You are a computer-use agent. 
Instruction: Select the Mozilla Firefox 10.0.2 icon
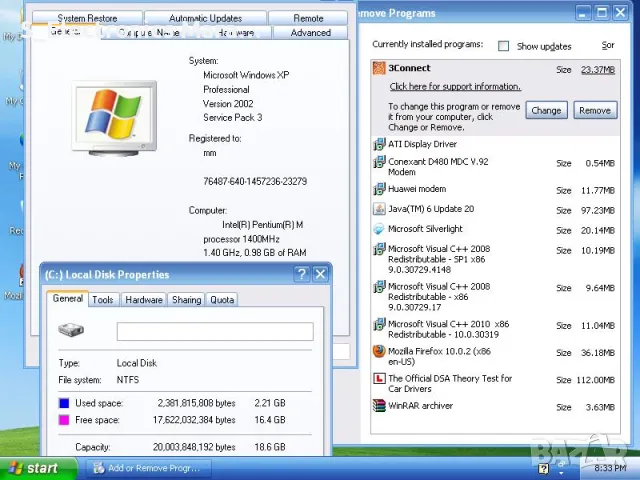[379, 352]
